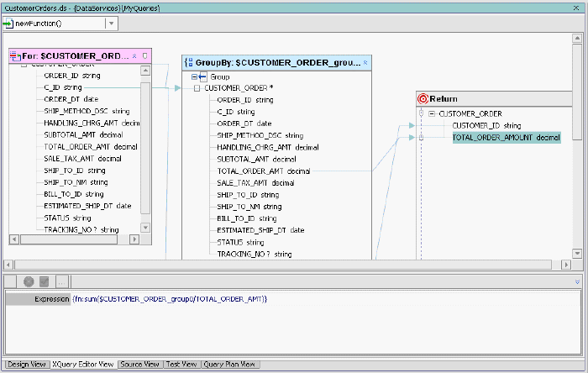Select HANDLING_CHRG_AMT in GroupBy block
Viewport: 588px width, 373px height.
pos(268,147)
